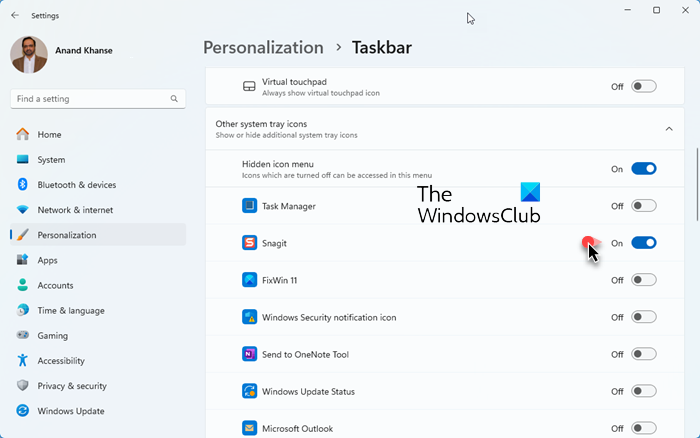Screen dimensions: 700x438
Task: Enable the Task Manager tray icon toggle
Action: pos(644,206)
